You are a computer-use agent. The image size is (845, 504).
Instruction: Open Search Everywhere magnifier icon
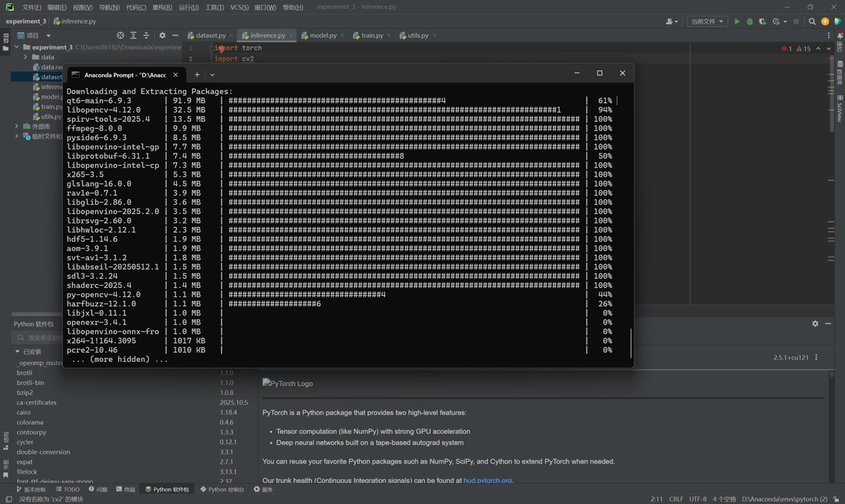coord(812,21)
